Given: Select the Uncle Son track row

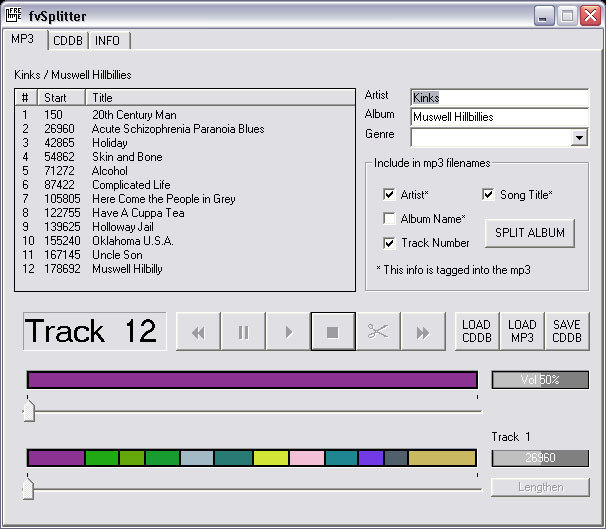Looking at the screenshot, I should pyautogui.click(x=185, y=255).
